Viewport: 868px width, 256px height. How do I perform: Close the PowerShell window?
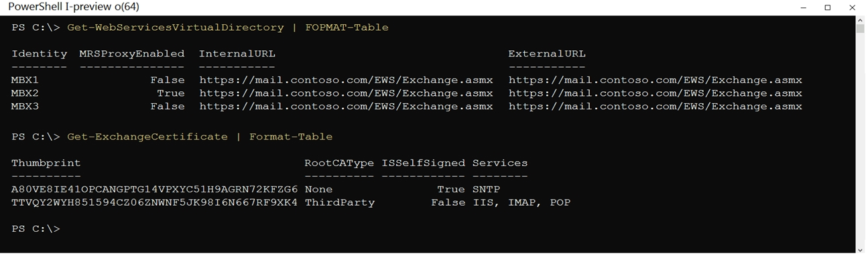pos(853,7)
